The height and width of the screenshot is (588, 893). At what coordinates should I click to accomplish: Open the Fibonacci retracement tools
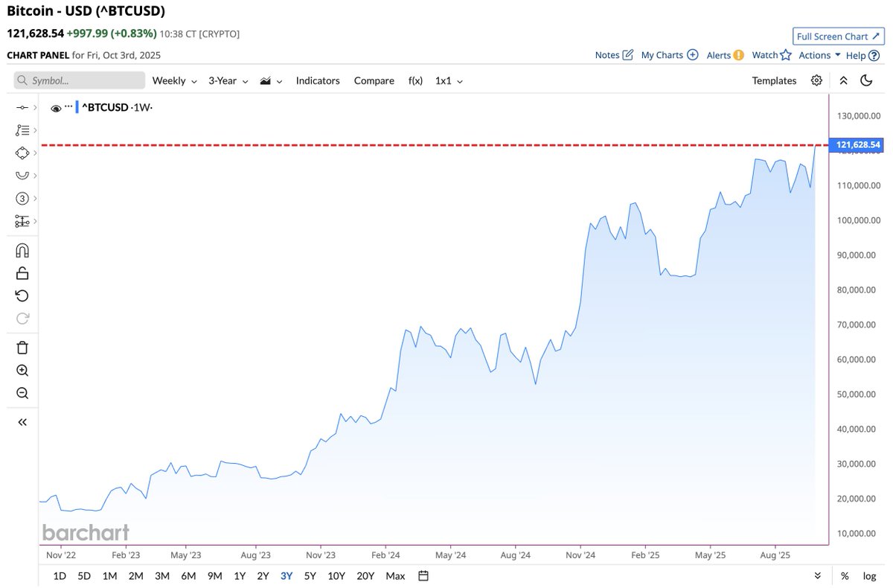(22, 130)
